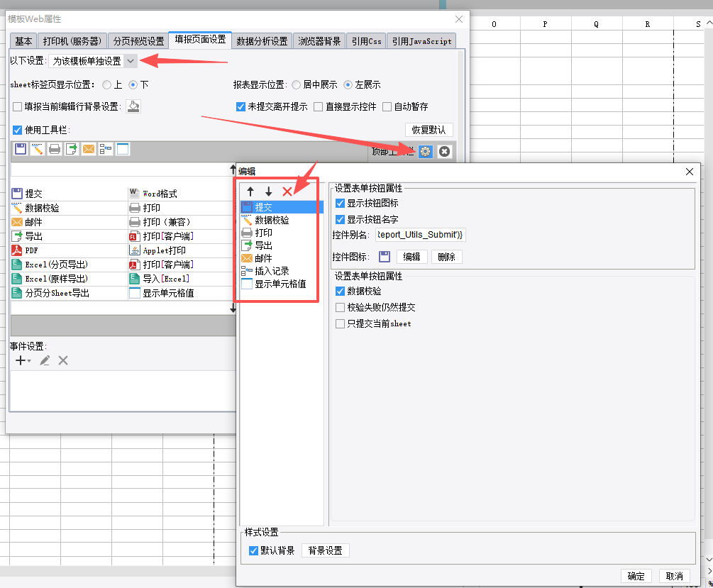
Task: Click the save/submit icon in toolbar preview
Action: click(x=21, y=149)
